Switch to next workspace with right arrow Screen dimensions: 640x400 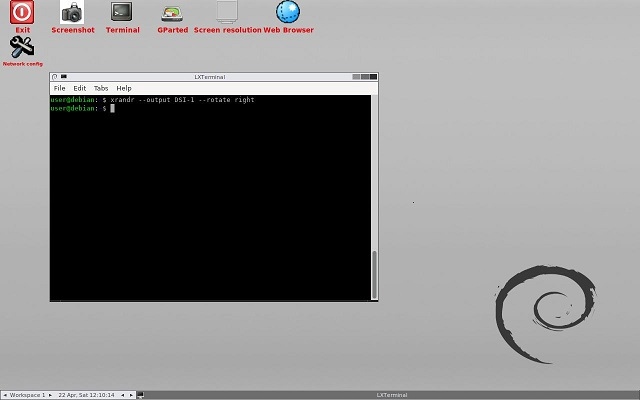point(51,395)
